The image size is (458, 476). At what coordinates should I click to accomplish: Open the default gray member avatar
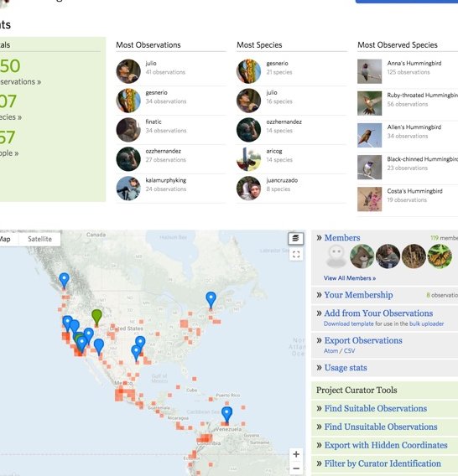(x=336, y=256)
